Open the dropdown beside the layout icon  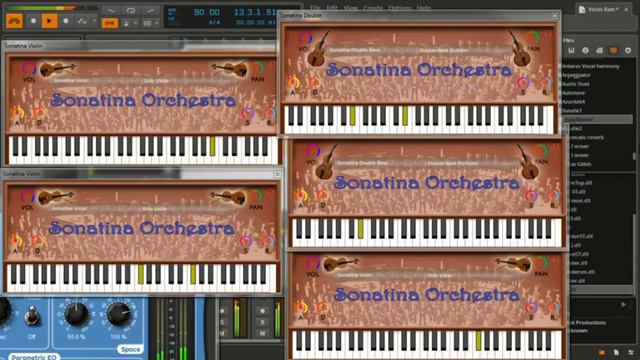(x=156, y=24)
